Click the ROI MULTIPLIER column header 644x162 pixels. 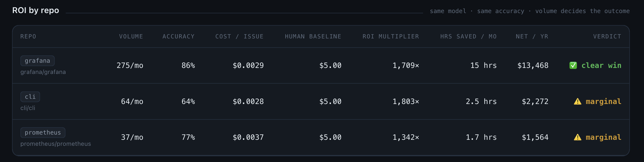coord(391,36)
